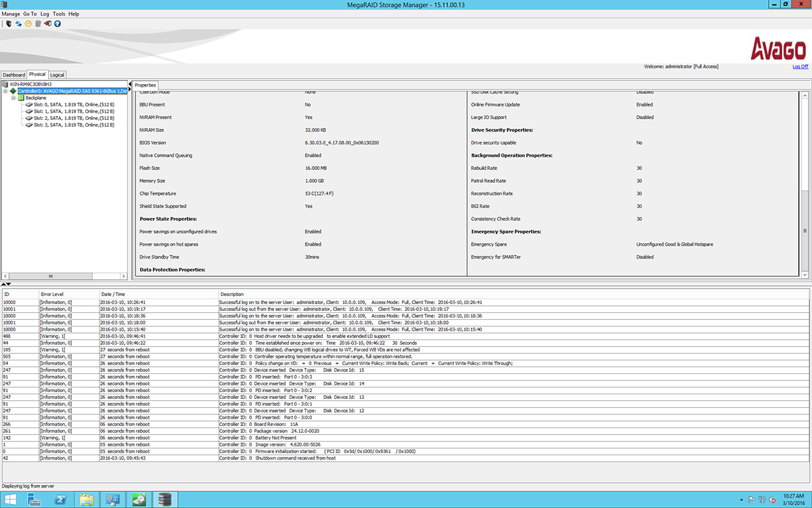812x508 pixels.
Task: Select the Shutdown command log entry
Action: pos(271,458)
